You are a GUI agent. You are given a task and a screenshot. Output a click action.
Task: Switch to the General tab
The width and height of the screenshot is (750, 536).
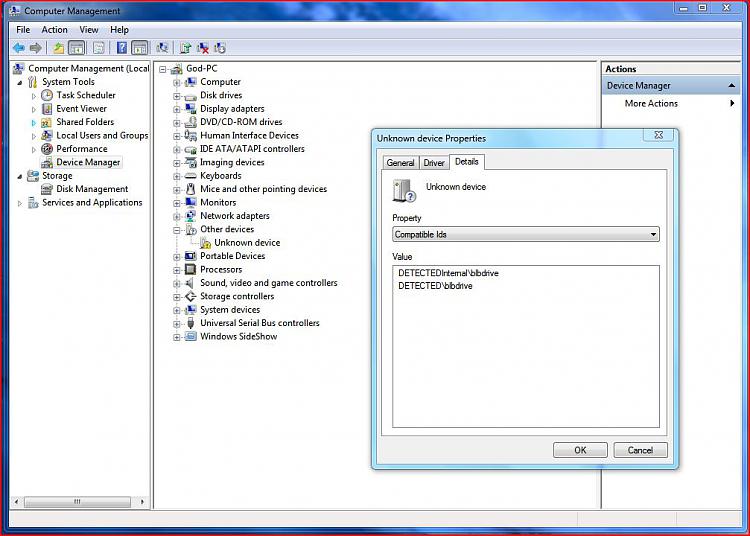tap(400, 163)
